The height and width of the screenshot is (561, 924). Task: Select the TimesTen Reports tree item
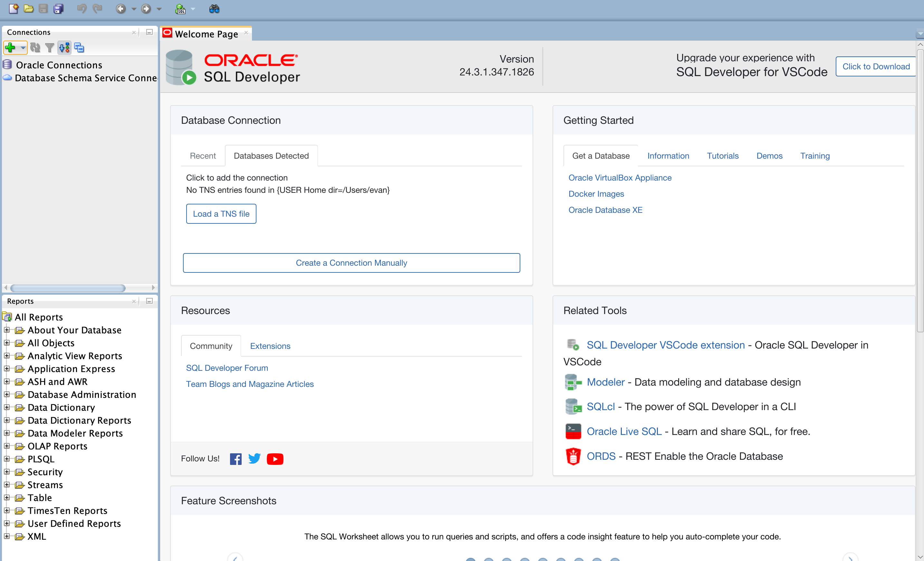[68, 511]
